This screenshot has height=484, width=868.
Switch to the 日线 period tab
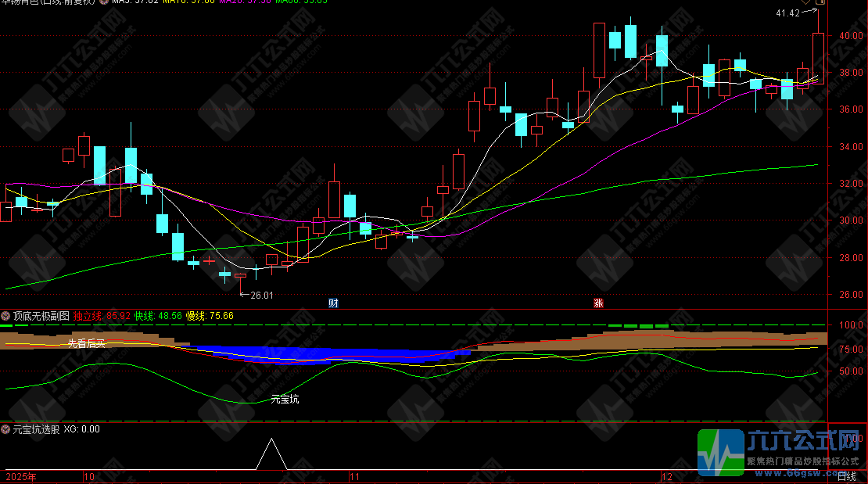point(848,475)
